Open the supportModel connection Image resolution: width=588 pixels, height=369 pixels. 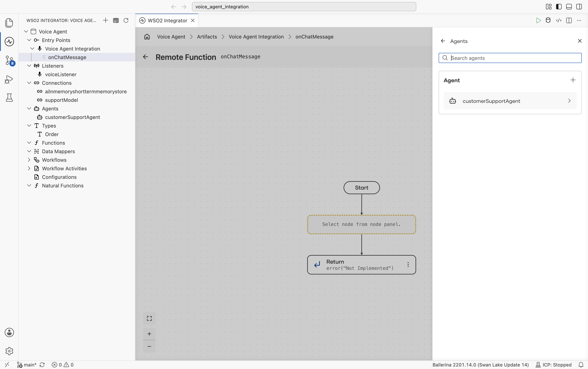click(61, 100)
